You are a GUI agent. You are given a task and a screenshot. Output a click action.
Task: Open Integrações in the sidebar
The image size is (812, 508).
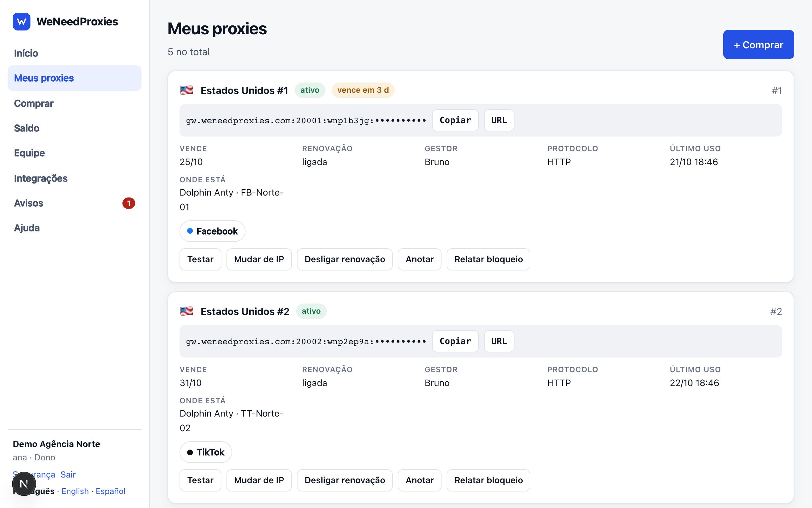[x=75, y=178]
